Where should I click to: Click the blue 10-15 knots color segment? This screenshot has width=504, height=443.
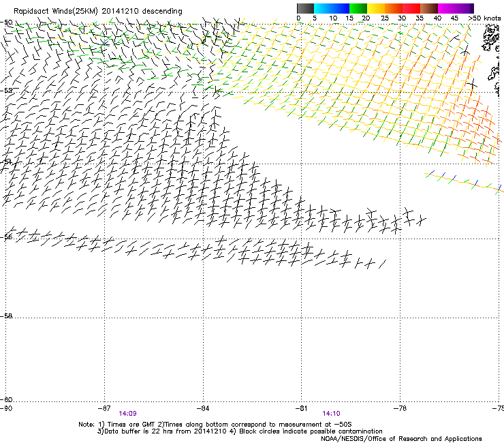click(x=341, y=8)
